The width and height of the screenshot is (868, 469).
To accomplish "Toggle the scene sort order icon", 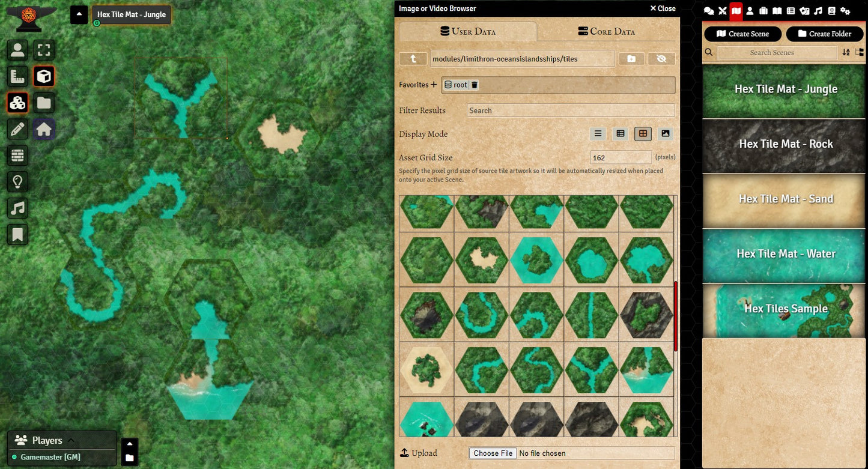I will click(x=846, y=53).
